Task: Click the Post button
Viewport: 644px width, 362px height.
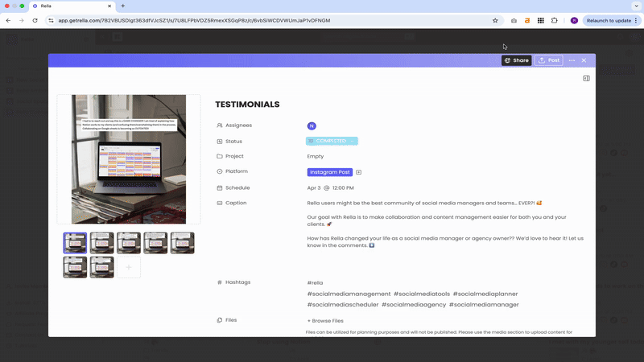Action: (549, 60)
